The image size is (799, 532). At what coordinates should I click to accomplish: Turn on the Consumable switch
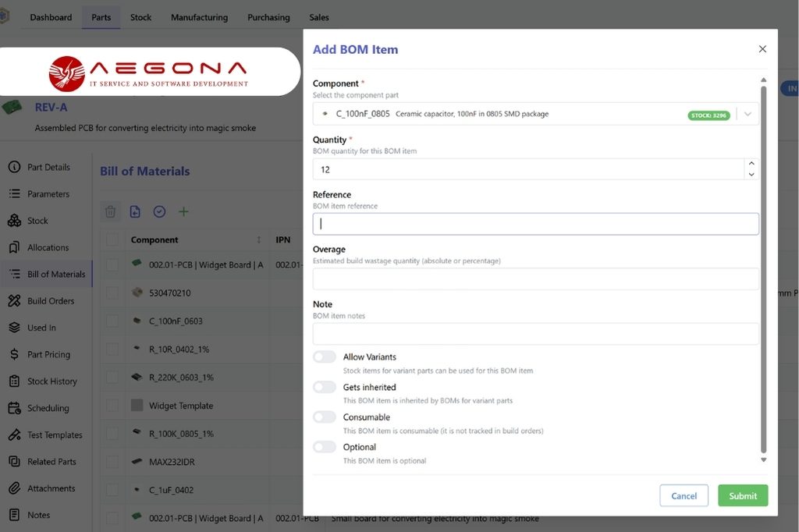tap(325, 417)
